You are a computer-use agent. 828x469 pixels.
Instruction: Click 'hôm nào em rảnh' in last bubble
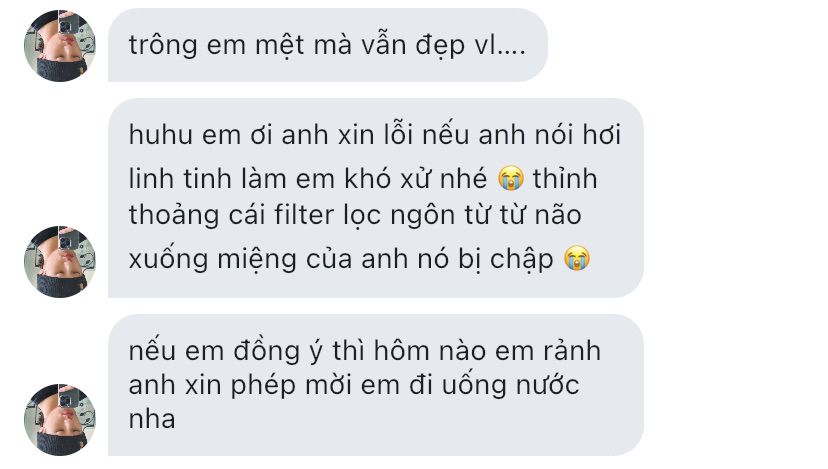coord(487,351)
